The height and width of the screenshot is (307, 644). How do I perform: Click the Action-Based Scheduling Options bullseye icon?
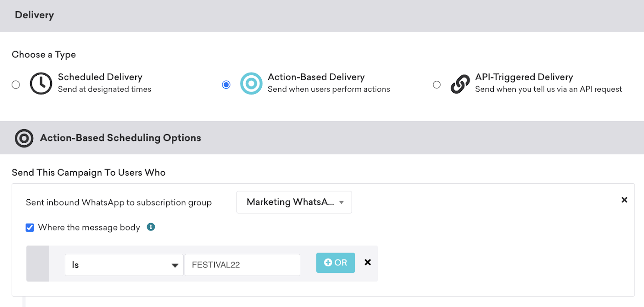click(x=24, y=138)
